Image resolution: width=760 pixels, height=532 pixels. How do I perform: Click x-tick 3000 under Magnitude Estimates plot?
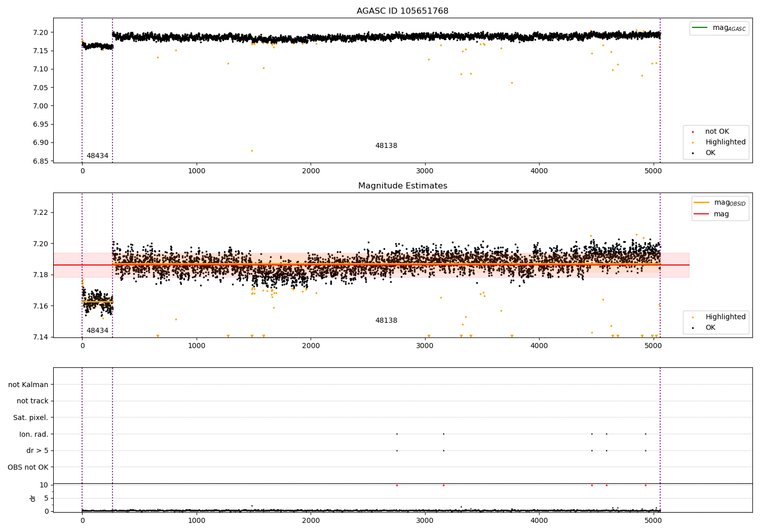point(425,346)
